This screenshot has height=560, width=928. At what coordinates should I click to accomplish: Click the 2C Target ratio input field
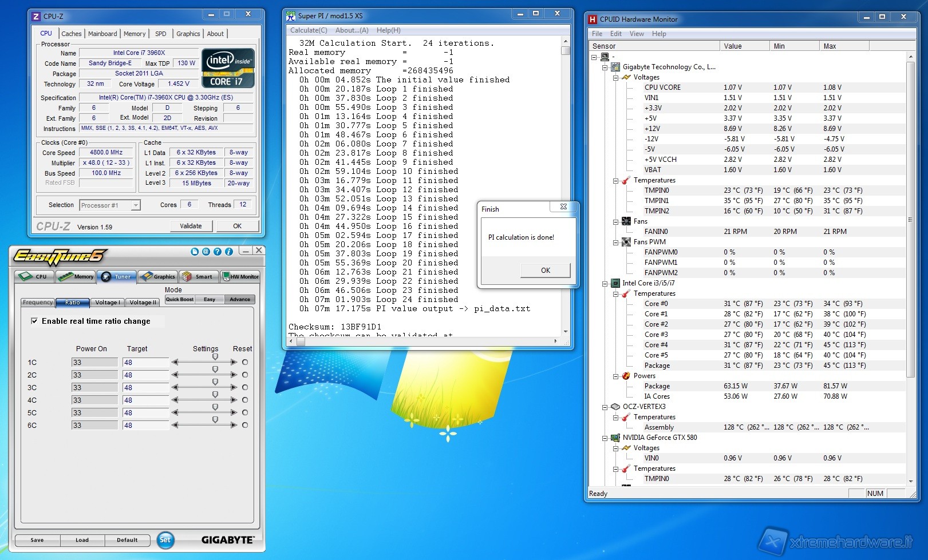[145, 375]
